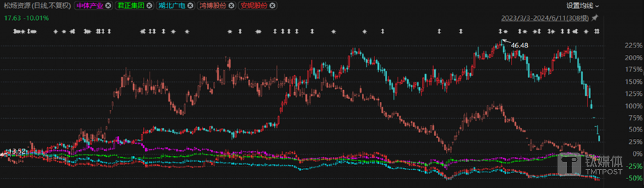Remove the 鸿博股份 comparison stock
This screenshot has width=644, height=188.
click(231, 6)
